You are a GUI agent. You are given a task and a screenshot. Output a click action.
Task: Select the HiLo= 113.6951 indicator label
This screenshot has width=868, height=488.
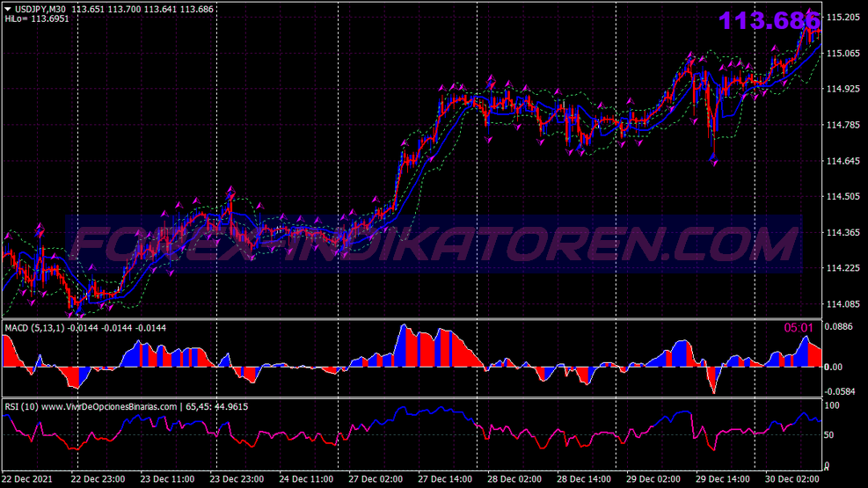(37, 18)
